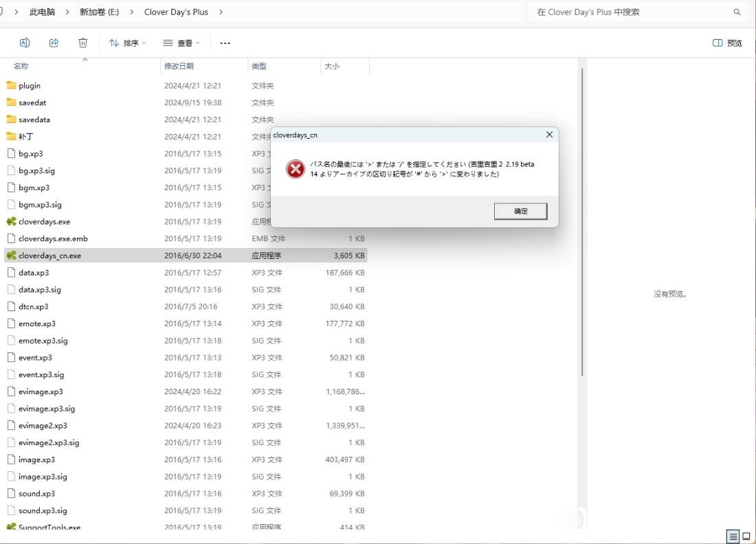Select the plugin folder icon

click(11, 85)
